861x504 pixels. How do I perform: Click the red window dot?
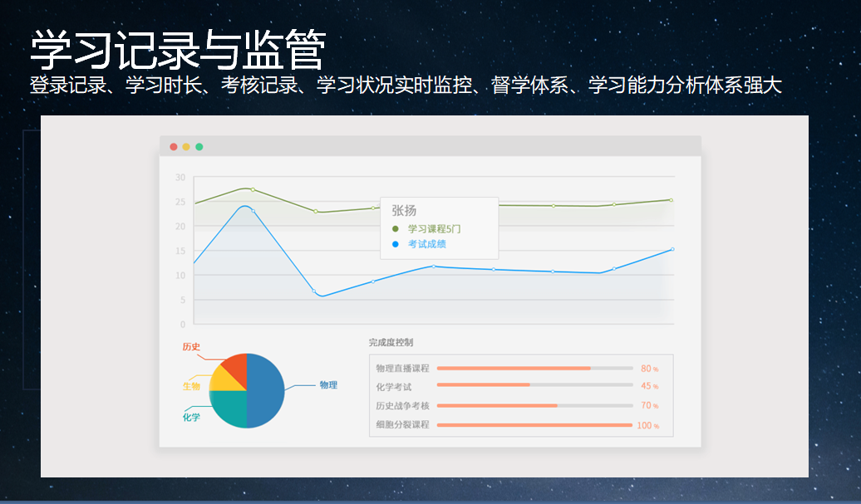(x=174, y=147)
